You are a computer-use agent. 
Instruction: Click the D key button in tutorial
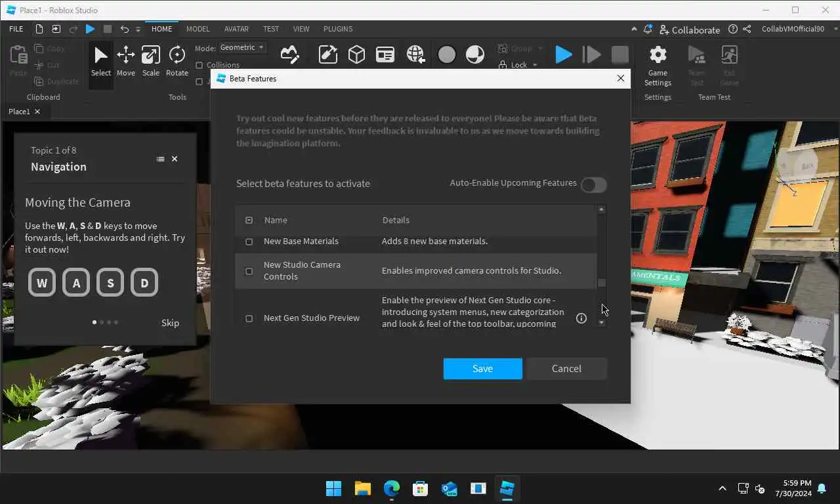click(144, 283)
